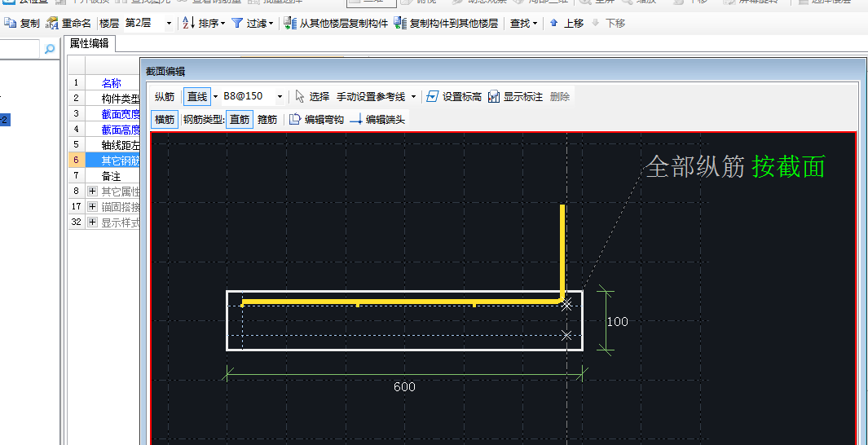Image resolution: width=868 pixels, height=445 pixels.
Task: Select 箍筋 as rebar type
Action: coord(267,120)
